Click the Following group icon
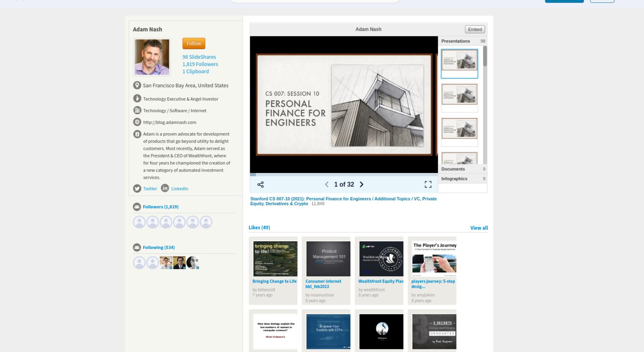644x352 pixels. coord(137,247)
